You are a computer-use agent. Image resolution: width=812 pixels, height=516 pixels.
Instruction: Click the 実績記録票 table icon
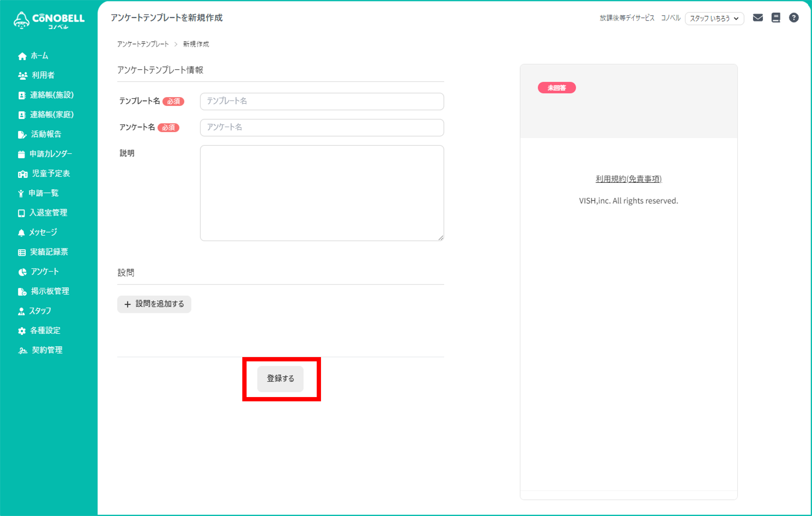point(22,252)
